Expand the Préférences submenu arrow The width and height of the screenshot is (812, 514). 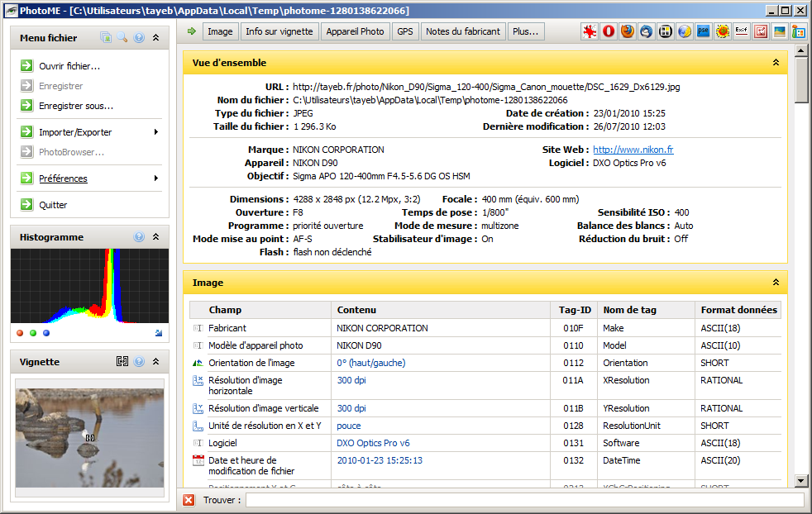tap(156, 178)
